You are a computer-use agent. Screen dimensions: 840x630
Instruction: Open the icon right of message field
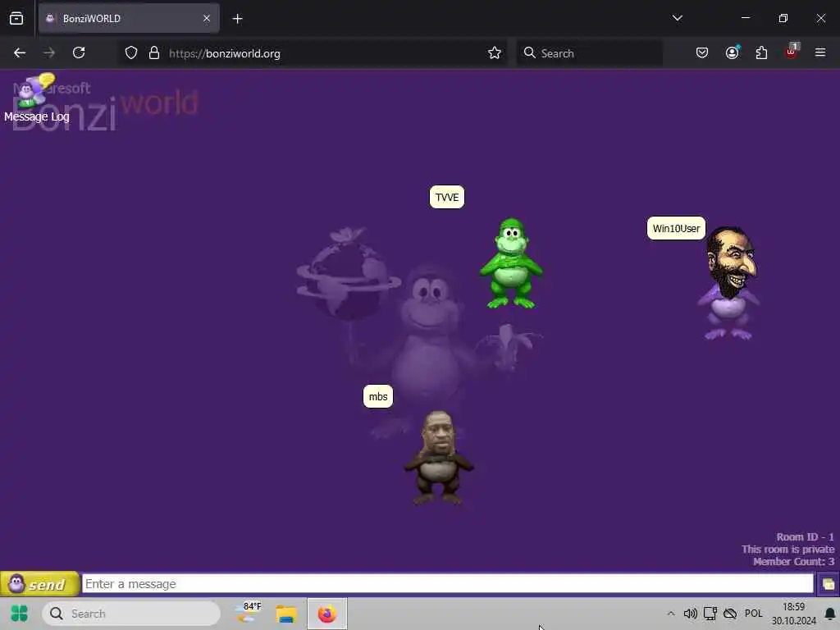828,584
